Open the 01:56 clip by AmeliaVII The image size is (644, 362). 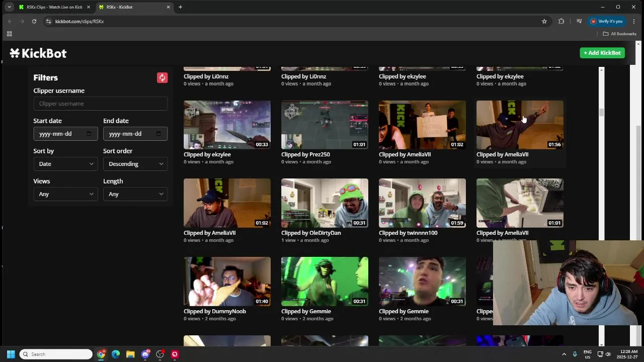point(520,125)
